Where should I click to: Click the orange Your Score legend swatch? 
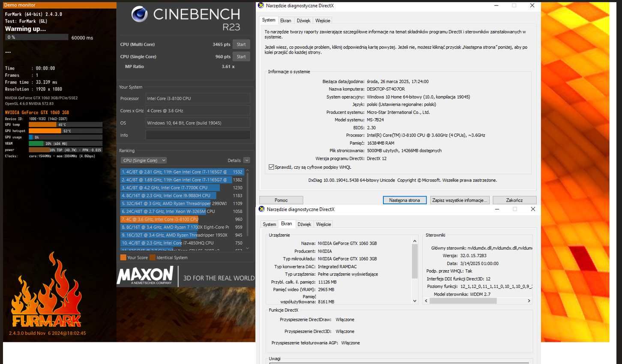pyautogui.click(x=123, y=257)
